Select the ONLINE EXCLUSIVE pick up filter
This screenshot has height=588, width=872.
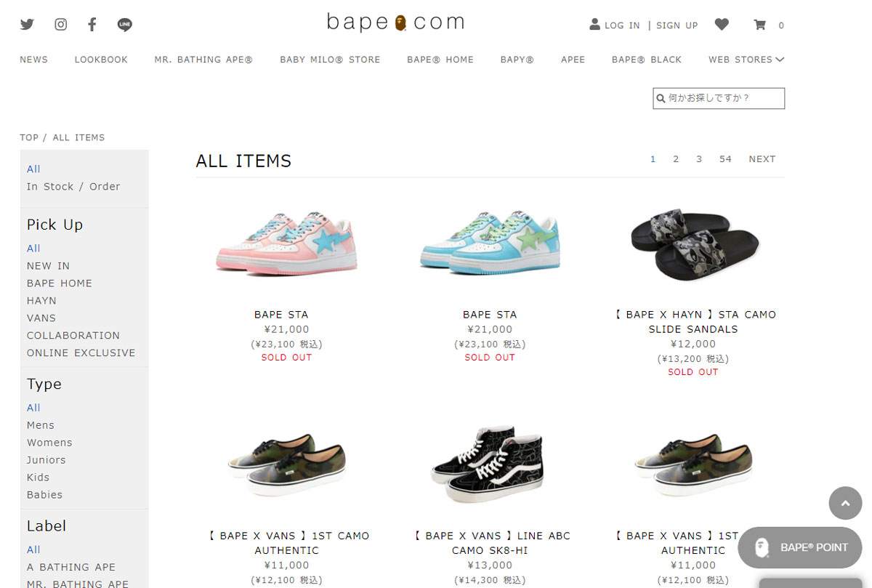[x=81, y=353]
